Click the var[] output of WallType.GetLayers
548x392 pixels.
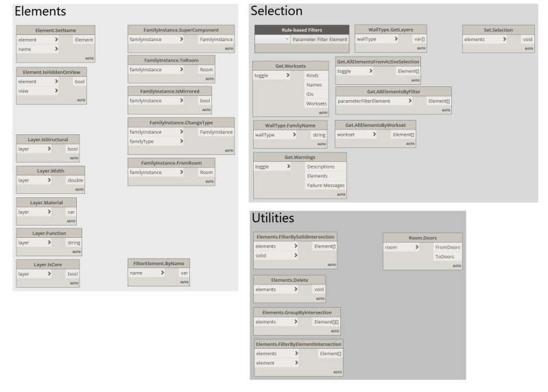pyautogui.click(x=419, y=39)
